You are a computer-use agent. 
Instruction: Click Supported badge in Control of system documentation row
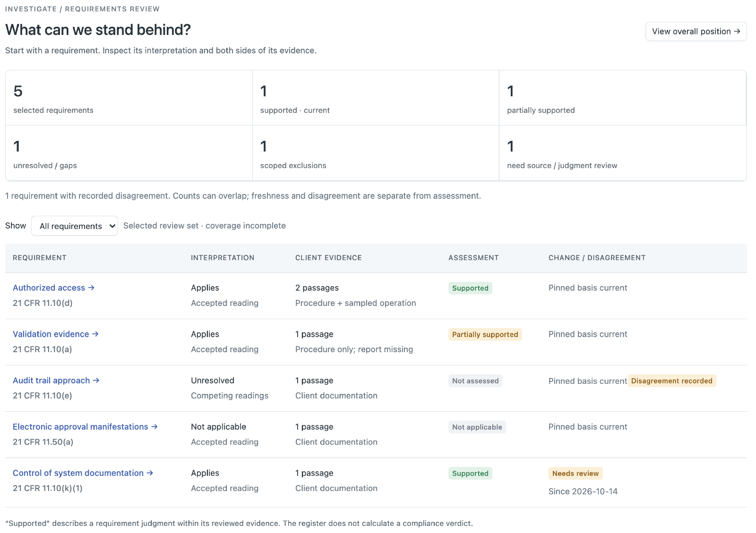pyautogui.click(x=470, y=473)
